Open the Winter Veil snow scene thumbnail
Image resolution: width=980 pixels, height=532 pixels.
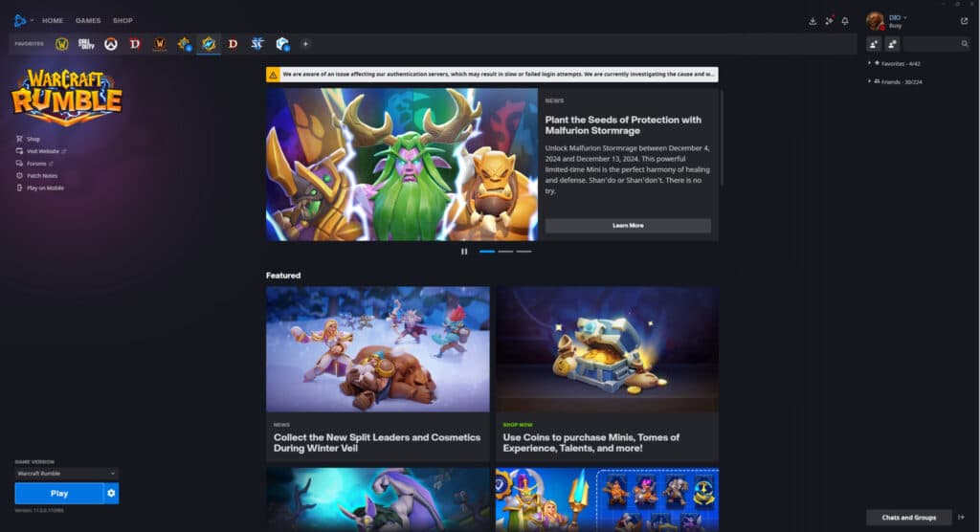click(x=378, y=349)
